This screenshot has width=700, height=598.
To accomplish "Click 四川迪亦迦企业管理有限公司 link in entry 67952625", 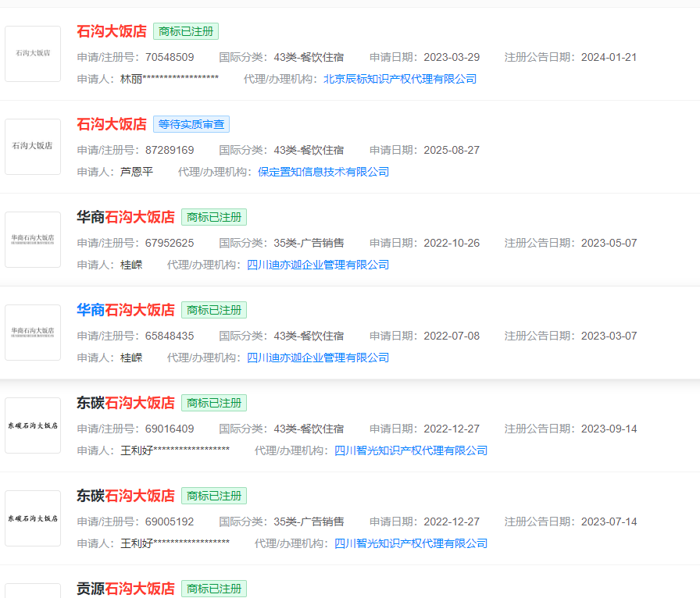I will (x=318, y=265).
